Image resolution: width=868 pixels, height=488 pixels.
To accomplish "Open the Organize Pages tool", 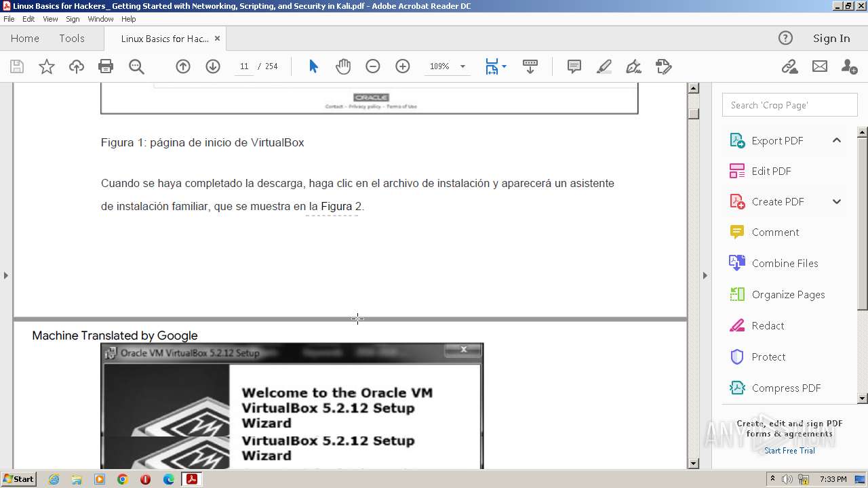I will click(788, 294).
